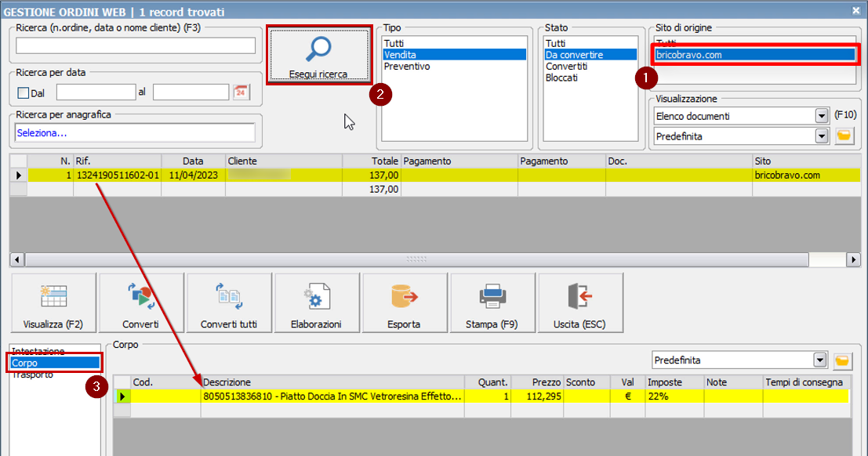The width and height of the screenshot is (868, 456).
Task: Click the Converti order button
Action: 140,302
